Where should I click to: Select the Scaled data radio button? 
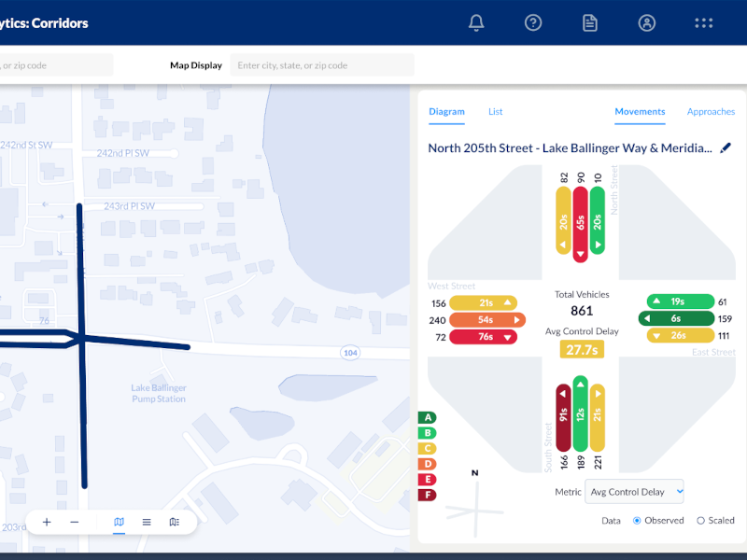pyautogui.click(x=700, y=521)
